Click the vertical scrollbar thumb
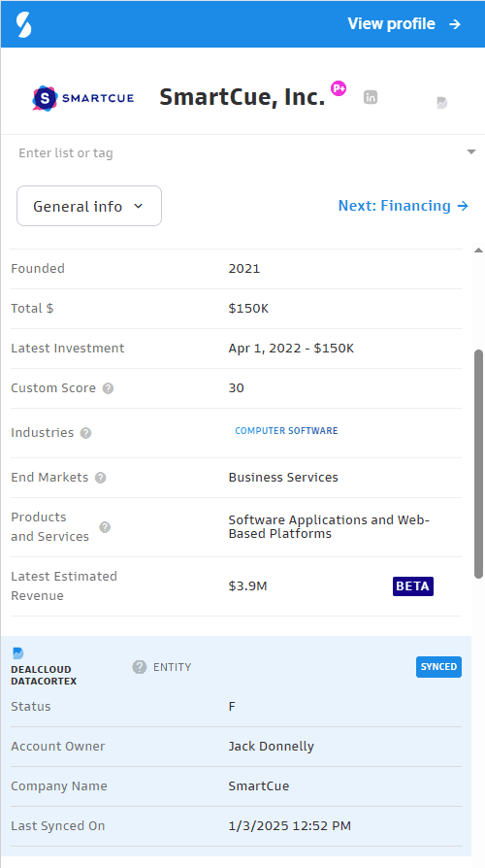 coord(478,464)
